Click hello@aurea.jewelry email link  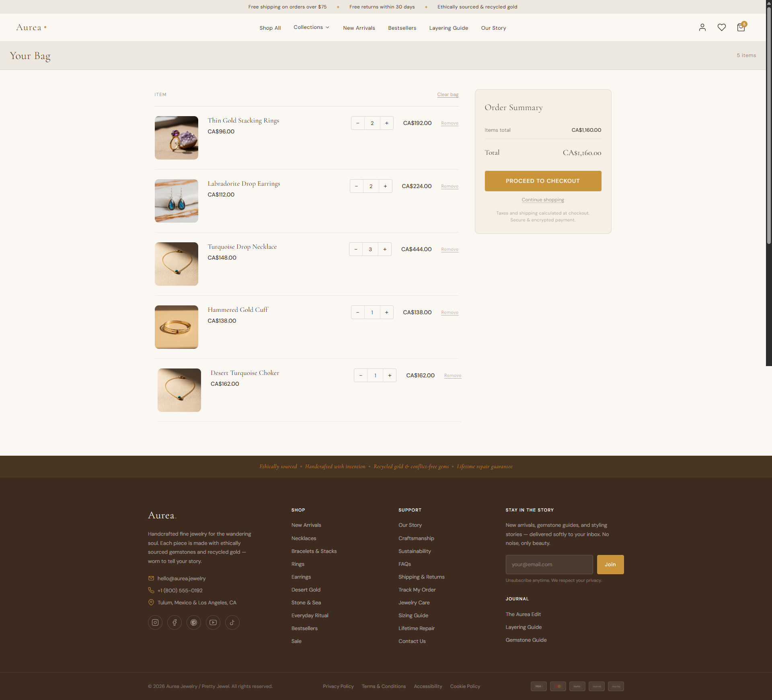tap(181, 578)
